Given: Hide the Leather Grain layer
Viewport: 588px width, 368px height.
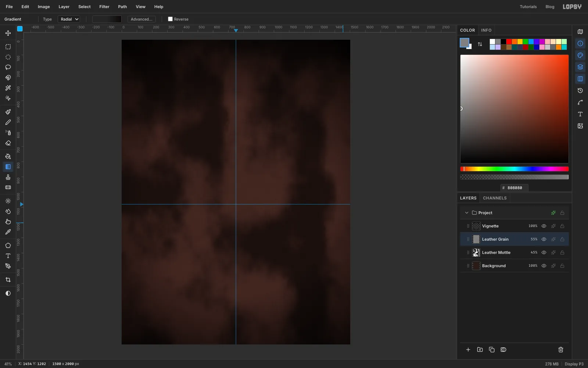Looking at the screenshot, I should tap(544, 239).
